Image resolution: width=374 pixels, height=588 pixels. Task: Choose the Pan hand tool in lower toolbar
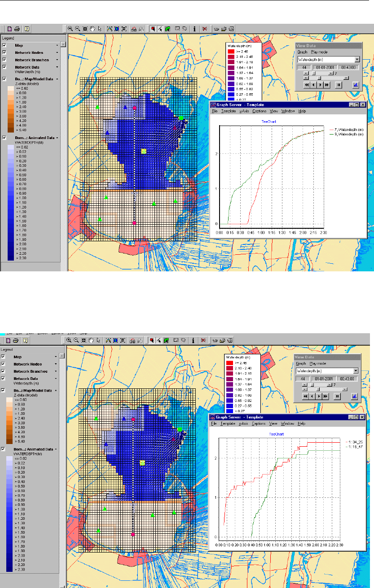92,340
